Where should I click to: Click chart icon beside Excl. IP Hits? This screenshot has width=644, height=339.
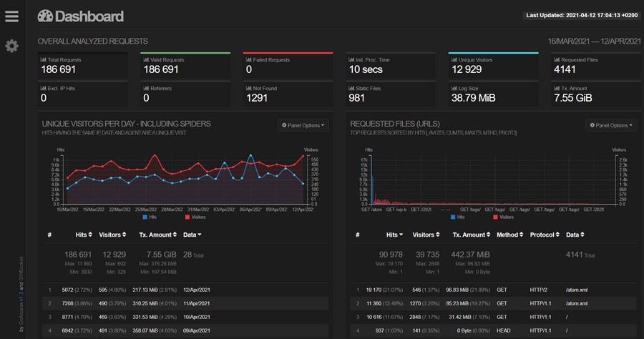pos(43,88)
